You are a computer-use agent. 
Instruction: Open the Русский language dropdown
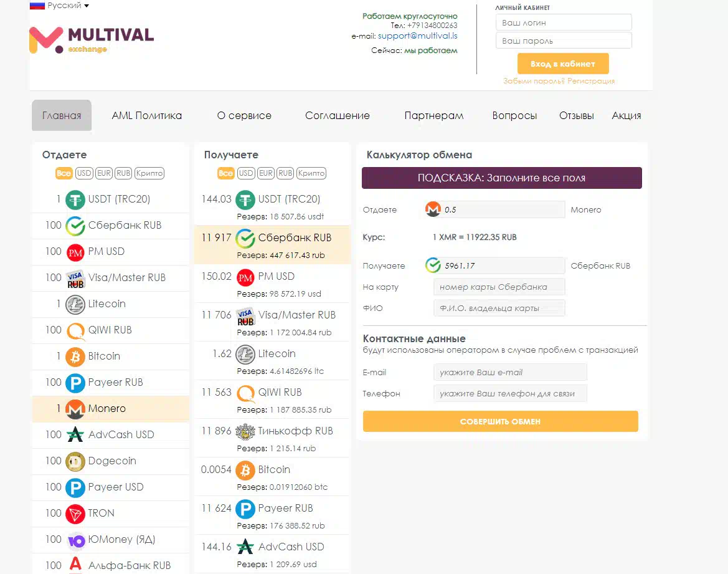tap(59, 6)
